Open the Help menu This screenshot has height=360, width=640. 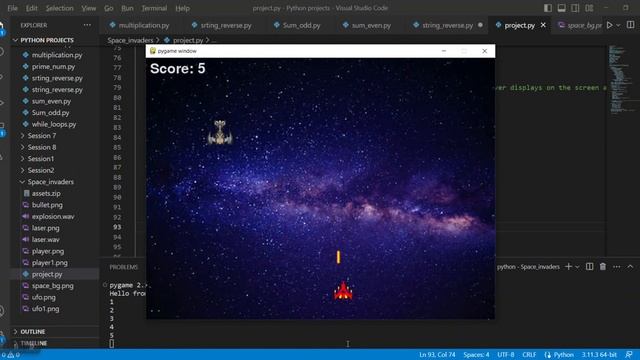coord(182,8)
